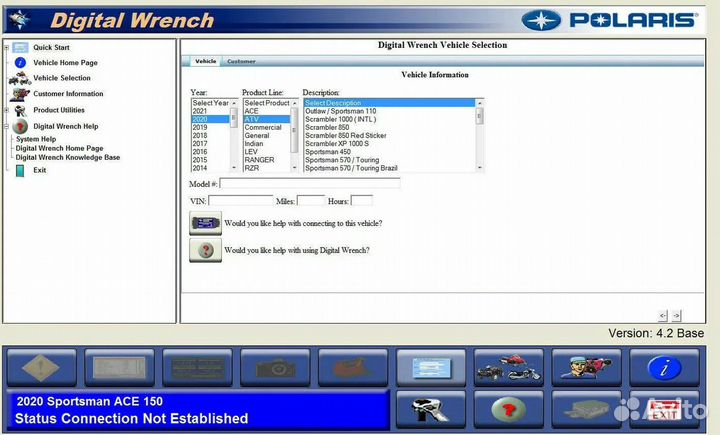The height and width of the screenshot is (435, 720).
Task: Click the Exit door icon in sidebar
Action: 20,170
